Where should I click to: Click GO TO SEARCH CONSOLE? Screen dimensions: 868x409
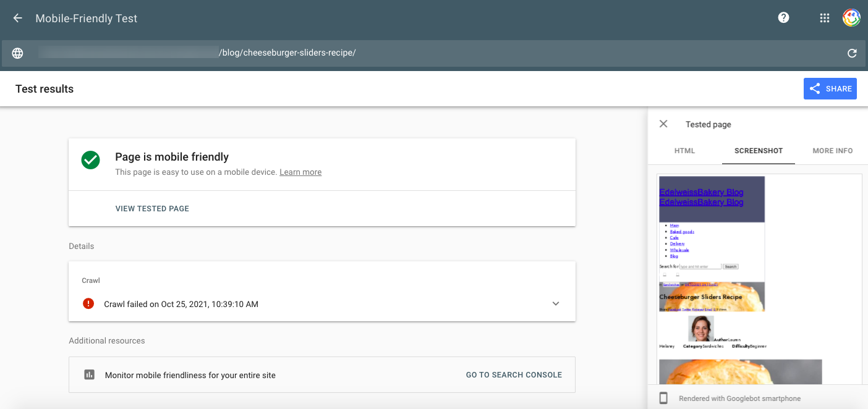point(514,375)
